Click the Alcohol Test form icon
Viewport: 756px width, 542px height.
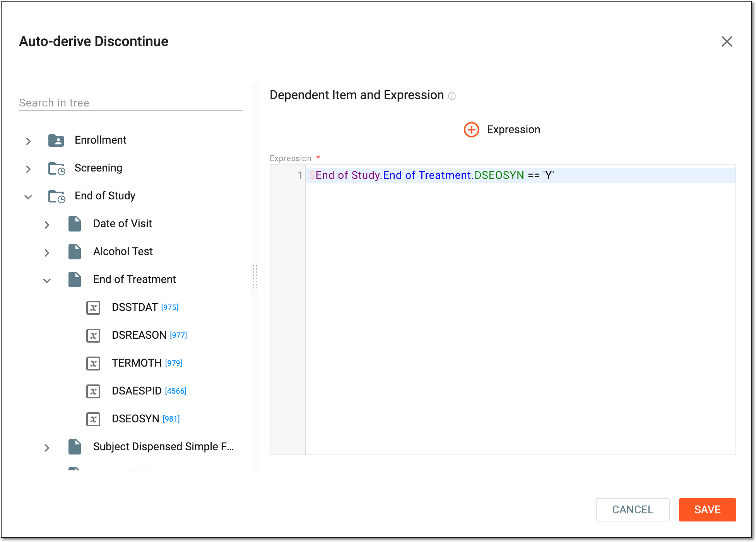click(75, 252)
